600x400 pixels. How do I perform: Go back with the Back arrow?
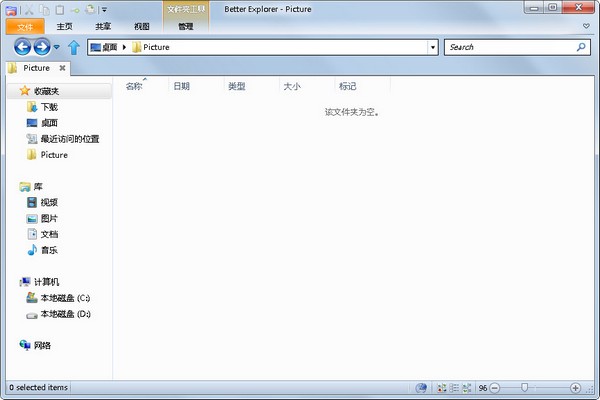coord(23,47)
